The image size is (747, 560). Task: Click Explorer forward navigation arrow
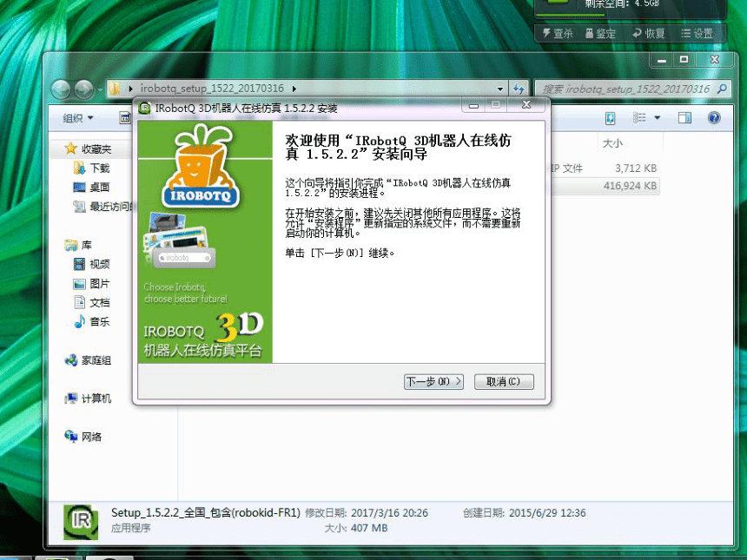(84, 89)
